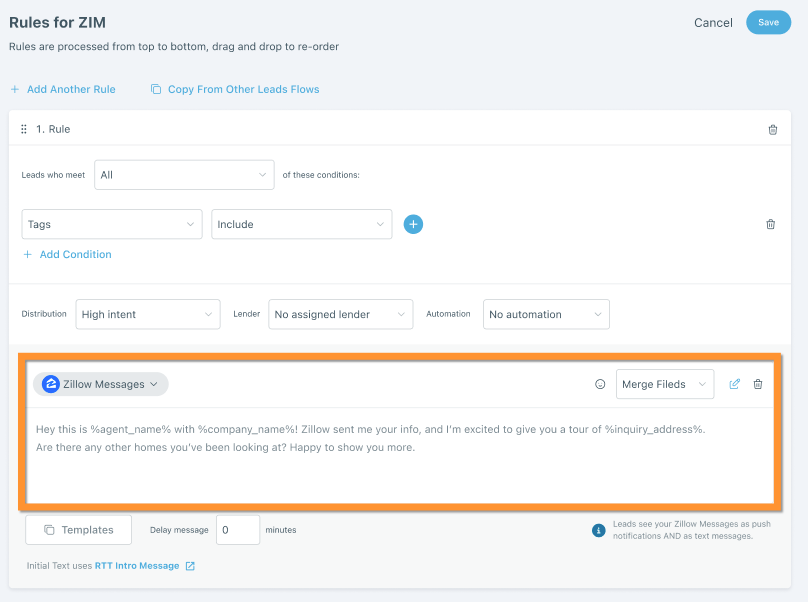The width and height of the screenshot is (808, 602).
Task: Delete the Tags condition row
Action: pyautogui.click(x=770, y=224)
